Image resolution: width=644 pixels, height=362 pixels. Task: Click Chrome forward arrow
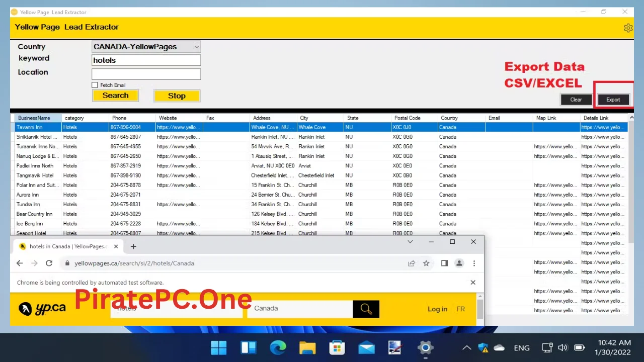(x=34, y=263)
